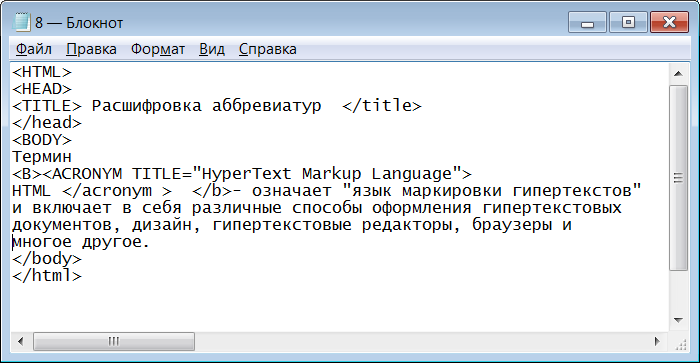The width and height of the screenshot is (700, 363).
Task: Click the horizontal scrollbar right arrow
Action: point(657,342)
